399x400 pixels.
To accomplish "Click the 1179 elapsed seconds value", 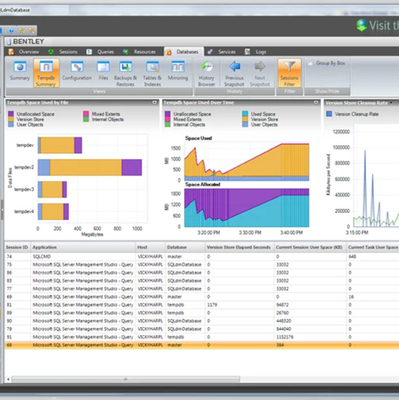I will 212,305.
